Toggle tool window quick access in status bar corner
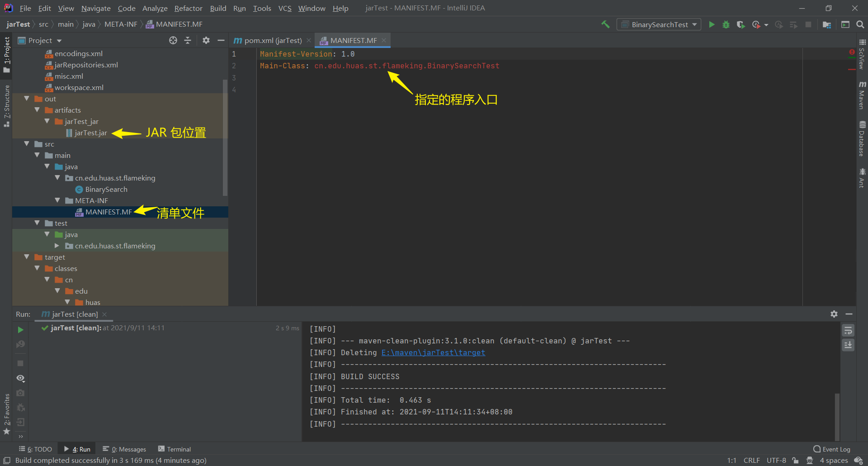The image size is (868, 466). (x=7, y=461)
